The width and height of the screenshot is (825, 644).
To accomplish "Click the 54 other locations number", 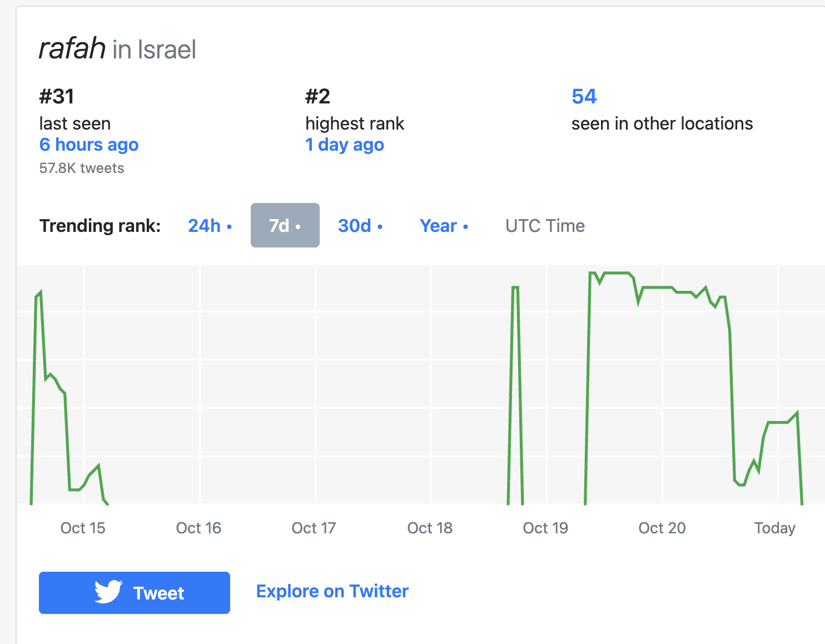I will pos(584,97).
